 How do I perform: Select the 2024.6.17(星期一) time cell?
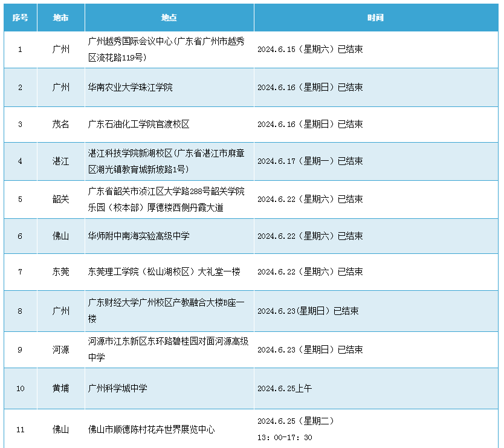point(310,161)
